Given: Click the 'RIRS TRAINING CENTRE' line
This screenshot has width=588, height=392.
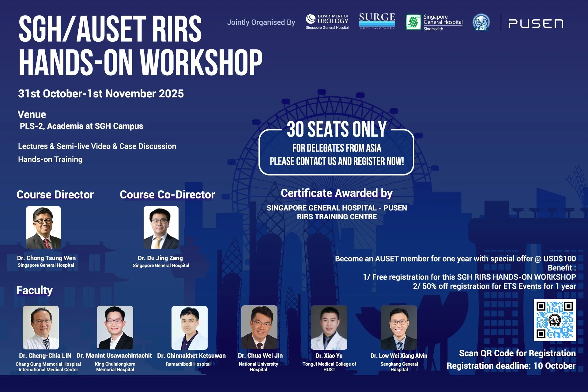Looking at the screenshot, I should (337, 217).
